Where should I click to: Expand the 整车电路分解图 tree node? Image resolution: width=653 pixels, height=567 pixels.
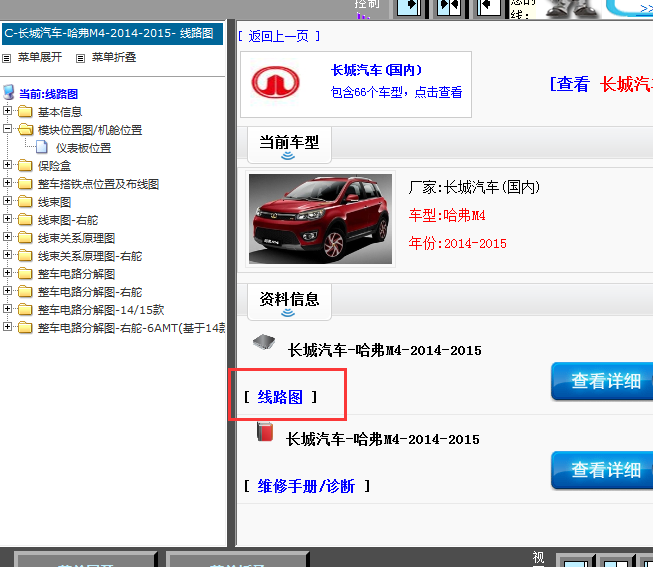pyautogui.click(x=7, y=272)
